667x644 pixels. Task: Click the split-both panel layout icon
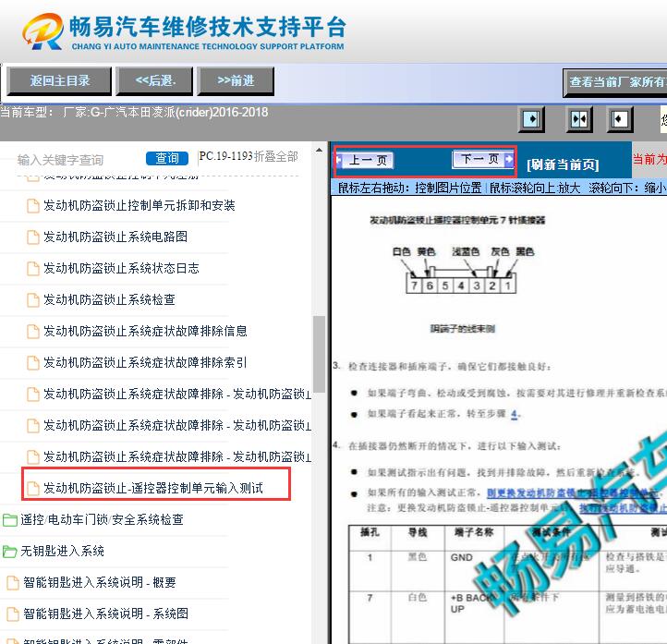coord(579,119)
